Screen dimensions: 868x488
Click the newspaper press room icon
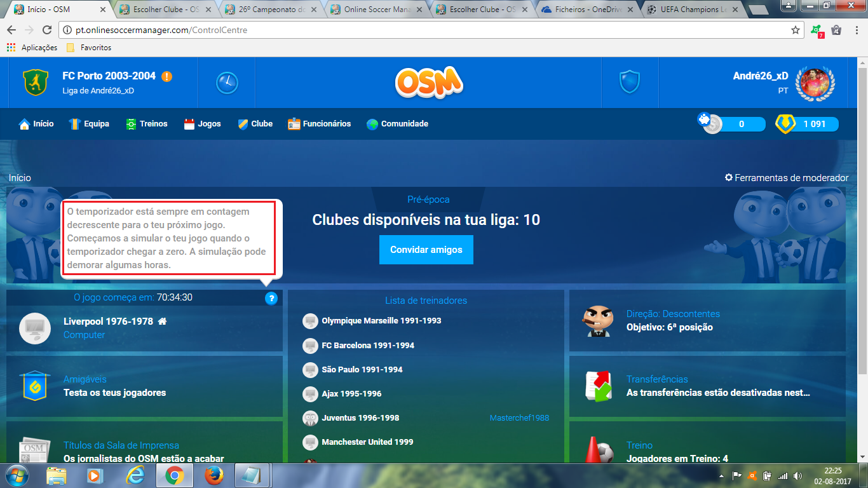click(34, 449)
